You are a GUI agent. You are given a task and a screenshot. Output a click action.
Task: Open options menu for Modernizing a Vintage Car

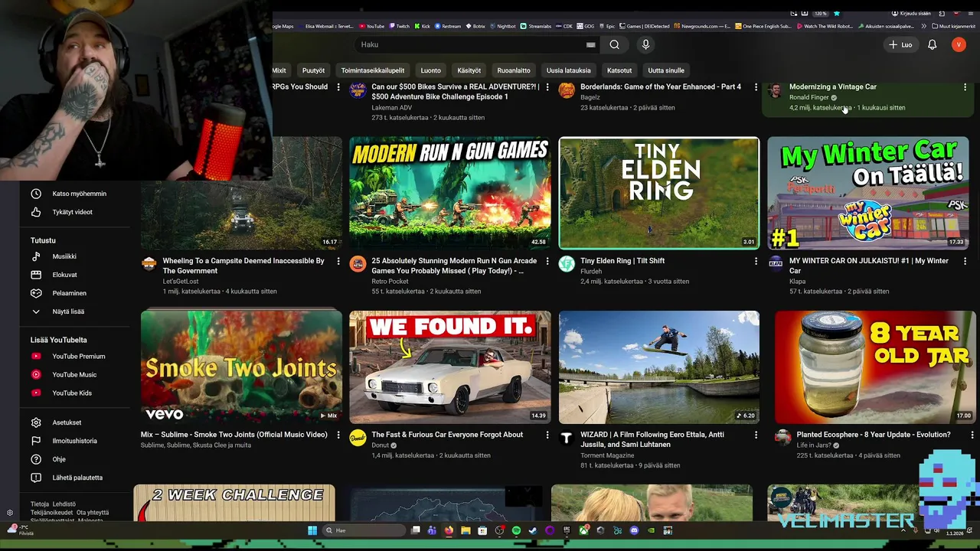point(965,87)
